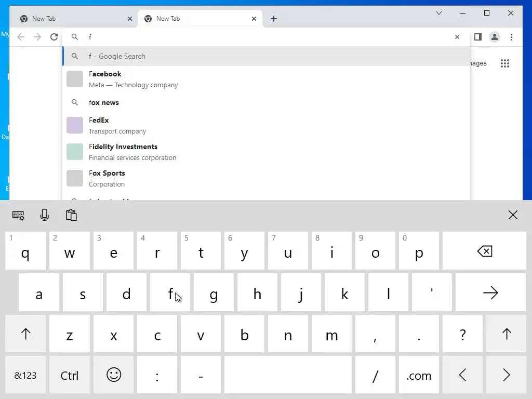
Task: Click inside the address bar field
Action: pos(267,37)
